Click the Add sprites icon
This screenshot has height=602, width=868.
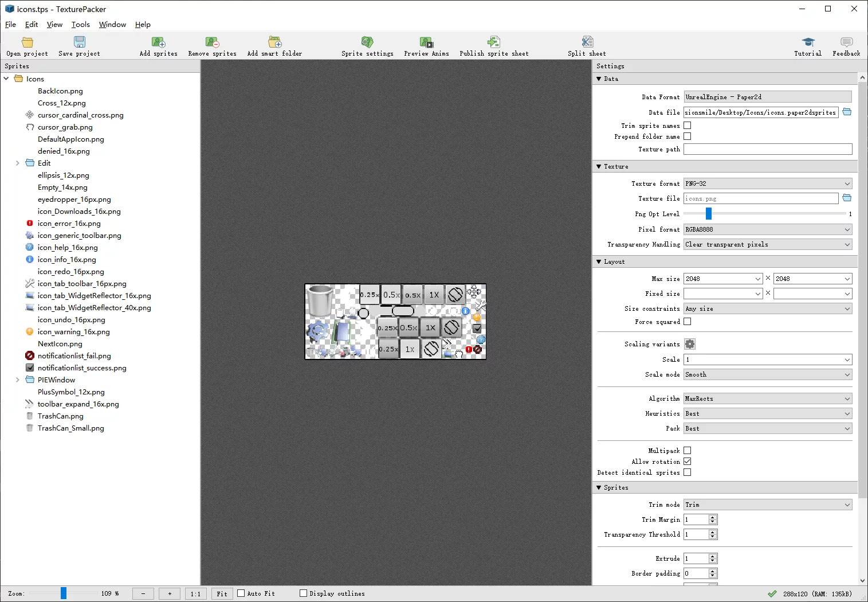[x=158, y=42]
